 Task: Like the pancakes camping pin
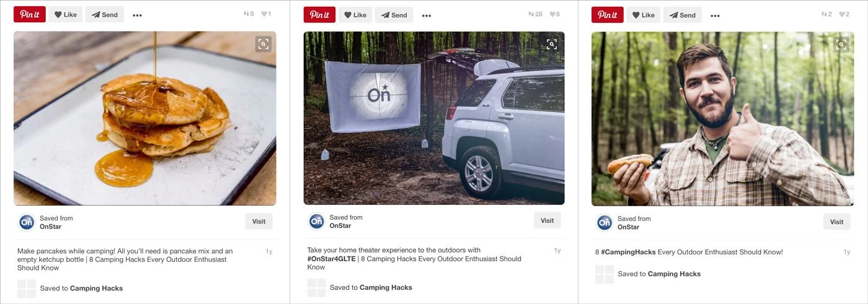[66, 15]
